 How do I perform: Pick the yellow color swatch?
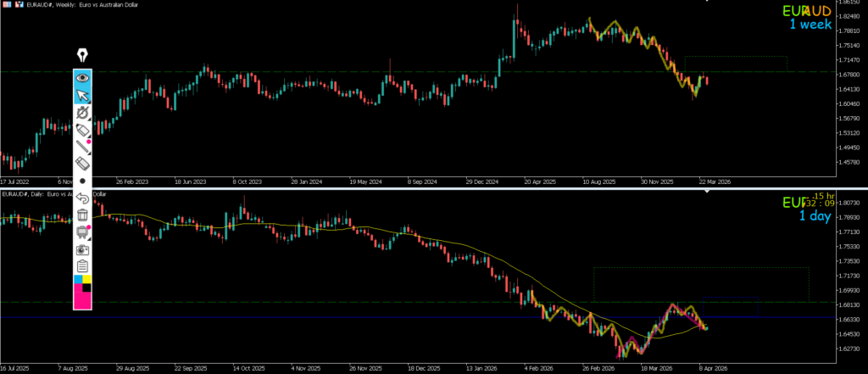coord(86,279)
